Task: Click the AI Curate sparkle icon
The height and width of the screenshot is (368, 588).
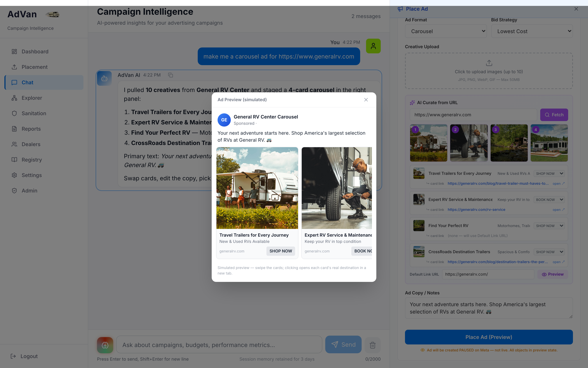Action: click(x=412, y=103)
